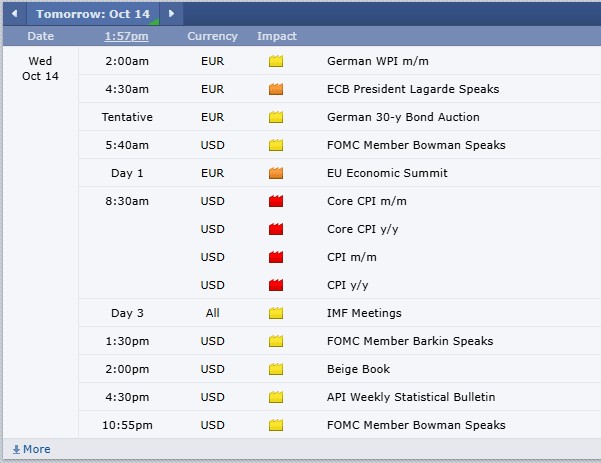Image resolution: width=601 pixels, height=463 pixels.
Task: Click red impact icon for Core CPI y/y
Action: [276, 229]
